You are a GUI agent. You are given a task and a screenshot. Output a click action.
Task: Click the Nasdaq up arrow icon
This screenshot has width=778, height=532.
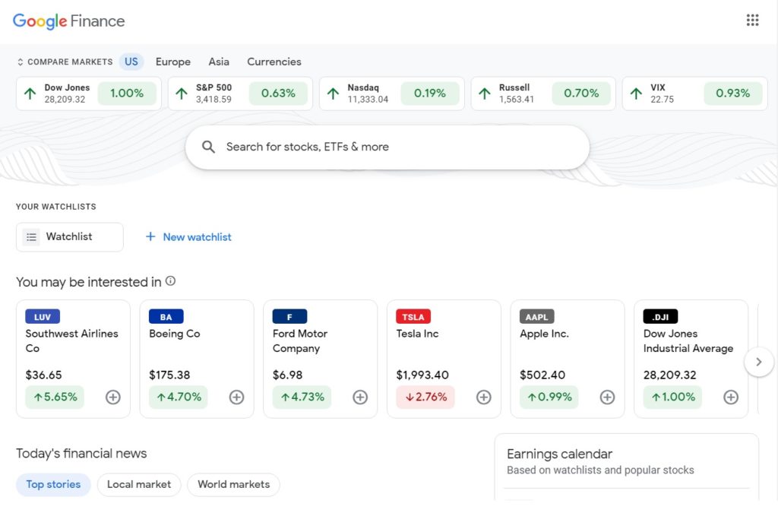(333, 93)
